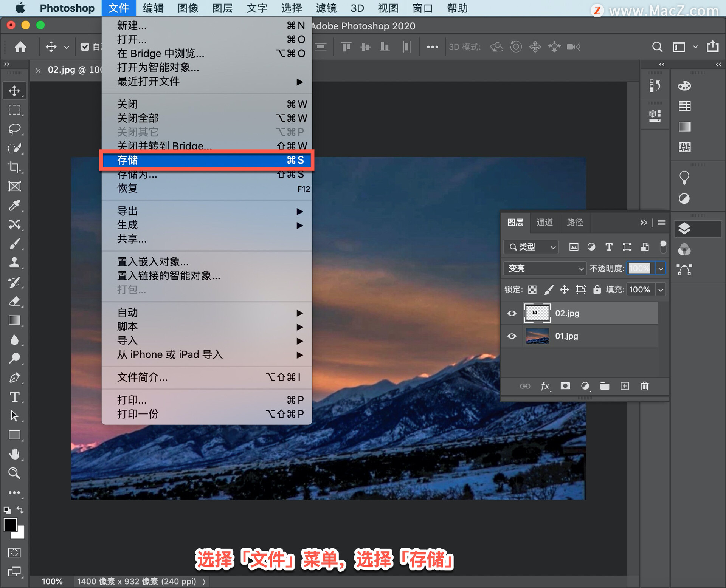Image resolution: width=726 pixels, height=588 pixels.
Task: Open the layer filter 类型 dropdown
Action: pyautogui.click(x=531, y=247)
